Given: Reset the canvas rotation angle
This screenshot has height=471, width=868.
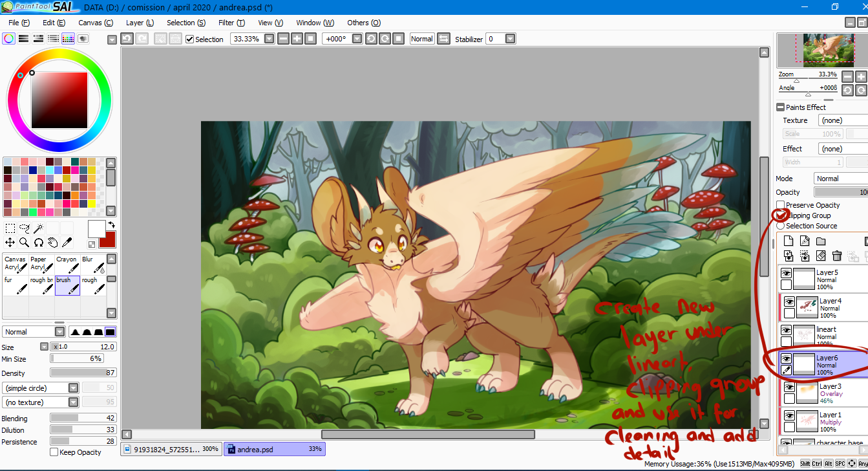Looking at the screenshot, I should tap(399, 39).
